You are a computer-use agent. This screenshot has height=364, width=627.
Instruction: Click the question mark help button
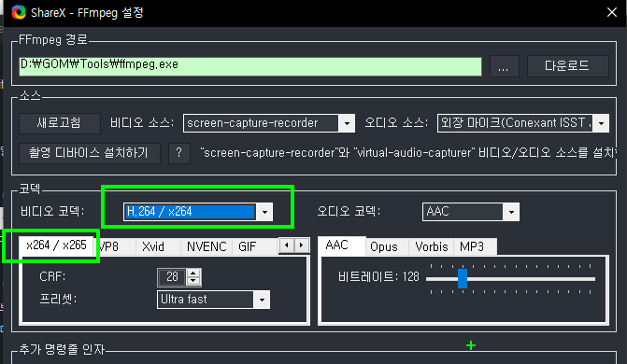[x=179, y=153]
